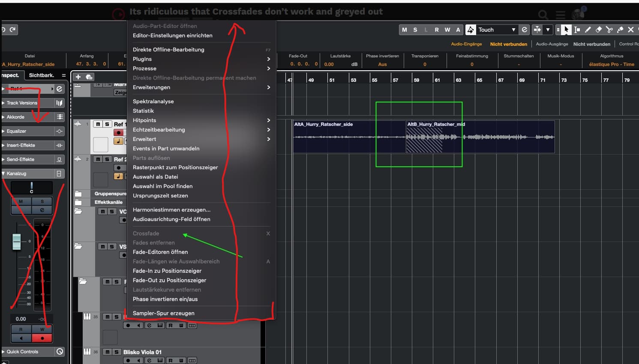Viewport: 639px width, 364px height.
Task: Select Events in Part umwandeln
Action: [201, 149]
